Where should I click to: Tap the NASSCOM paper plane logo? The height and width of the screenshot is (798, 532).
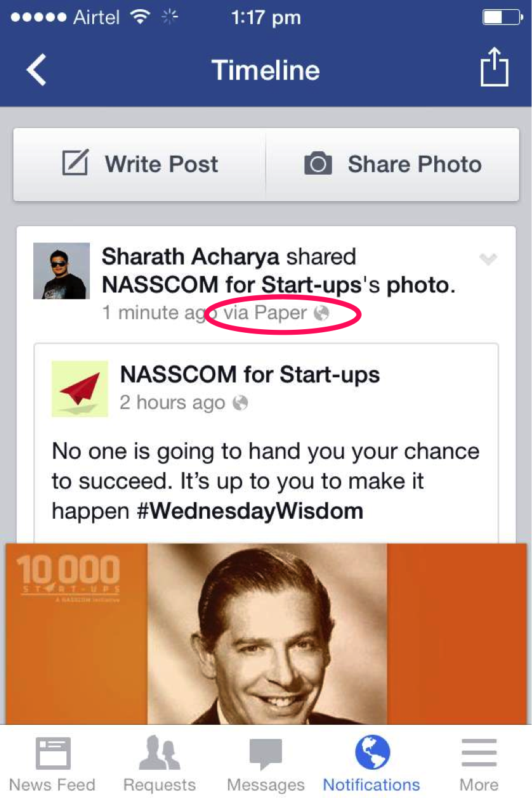click(79, 389)
